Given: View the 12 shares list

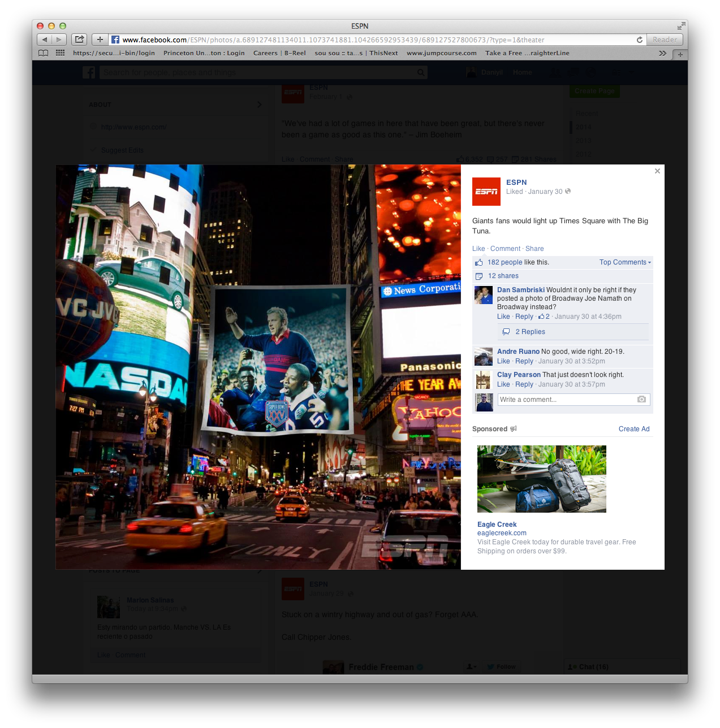Looking at the screenshot, I should (x=503, y=276).
